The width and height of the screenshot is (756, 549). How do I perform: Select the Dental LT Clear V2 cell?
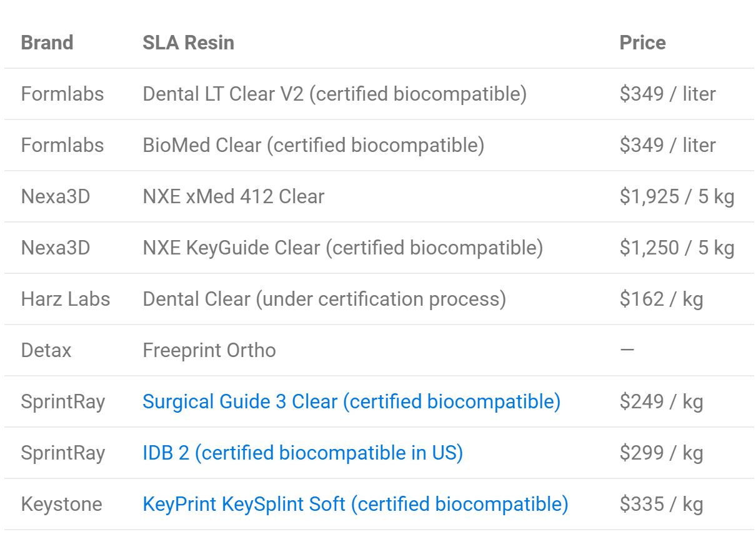pyautogui.click(x=335, y=94)
